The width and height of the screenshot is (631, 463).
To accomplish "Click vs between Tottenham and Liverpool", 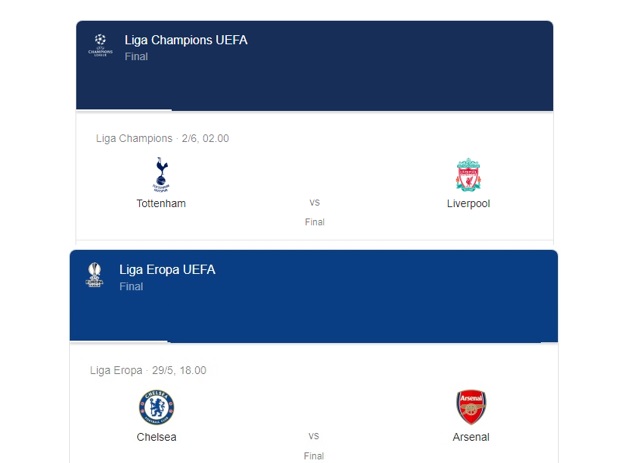I will click(x=314, y=202).
